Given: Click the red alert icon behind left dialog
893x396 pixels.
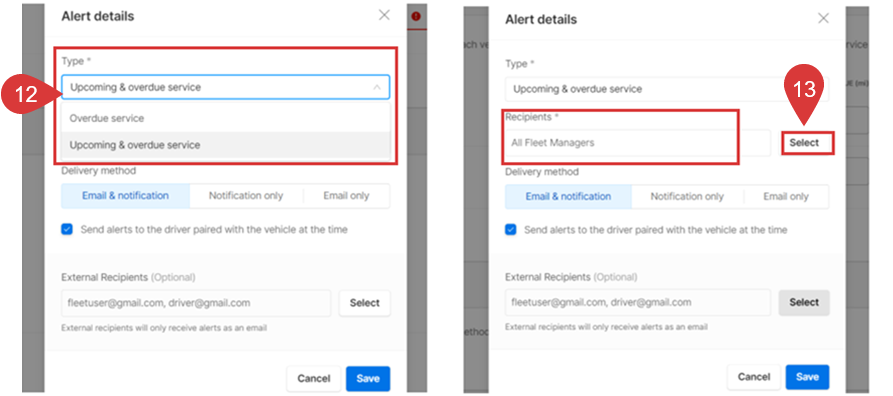Looking at the screenshot, I should click(416, 17).
